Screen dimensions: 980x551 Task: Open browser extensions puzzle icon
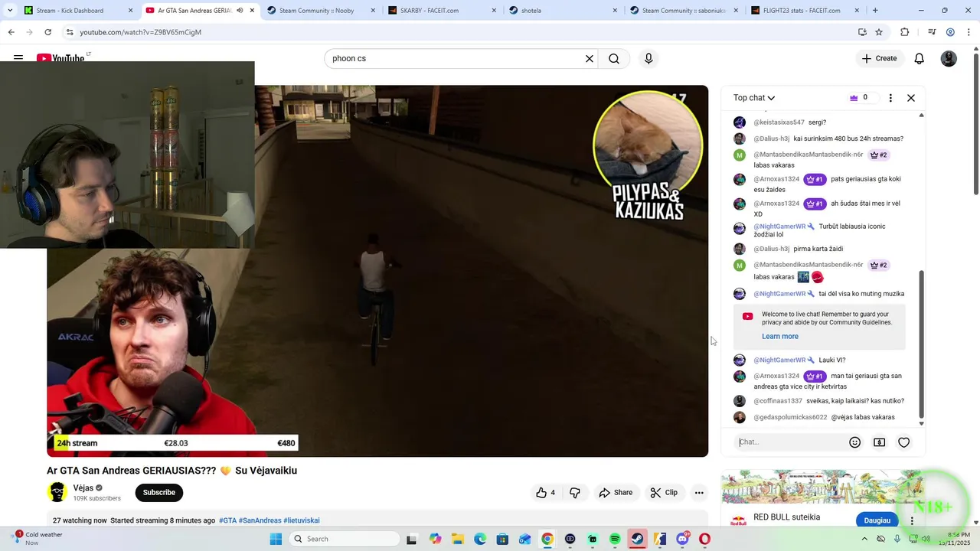[905, 32]
